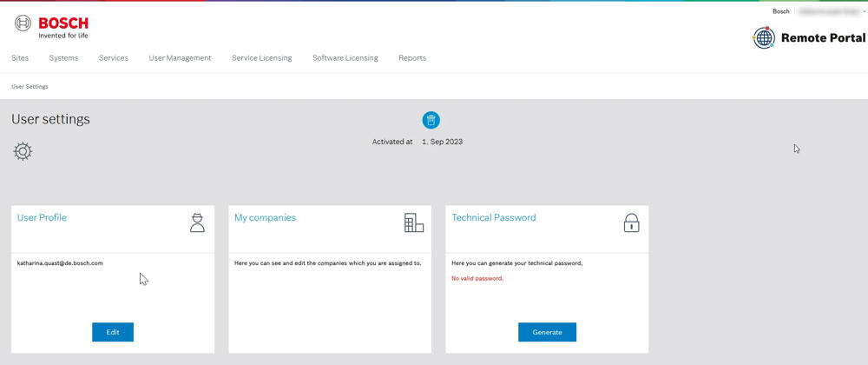This screenshot has height=365, width=868.
Task: Click the User Settings breadcrumb
Action: (x=30, y=87)
